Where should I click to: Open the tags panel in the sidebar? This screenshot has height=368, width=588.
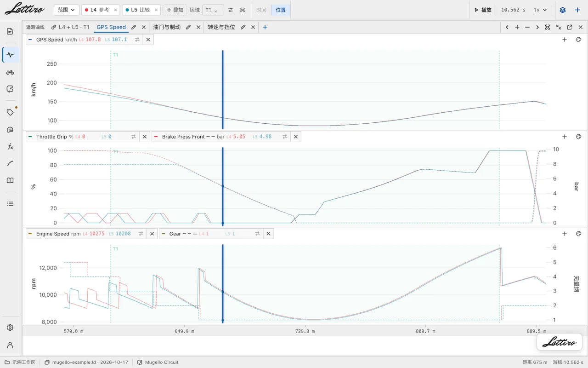10,112
